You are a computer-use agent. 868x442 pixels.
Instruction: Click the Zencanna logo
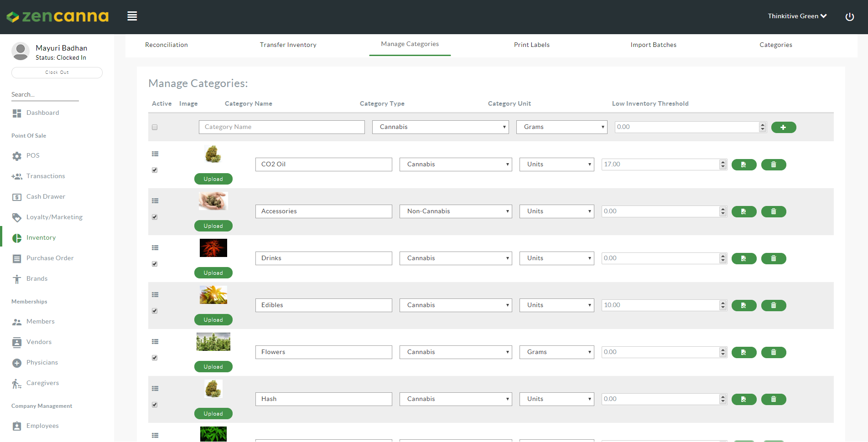click(57, 17)
